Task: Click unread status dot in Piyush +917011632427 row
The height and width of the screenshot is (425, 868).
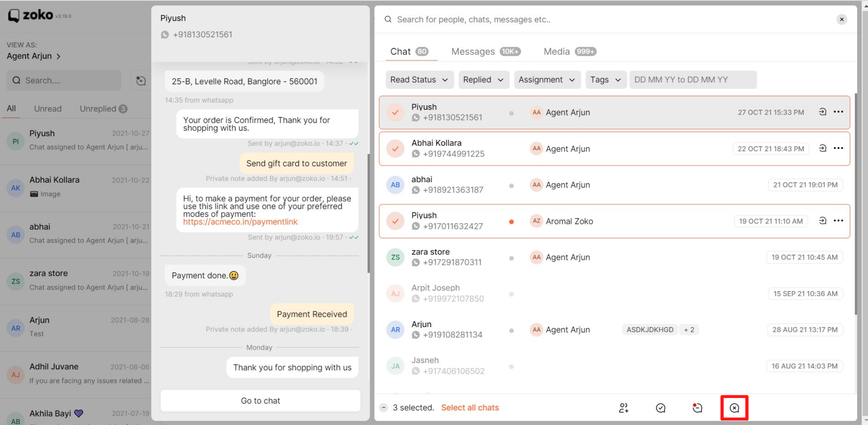Action: (x=511, y=222)
